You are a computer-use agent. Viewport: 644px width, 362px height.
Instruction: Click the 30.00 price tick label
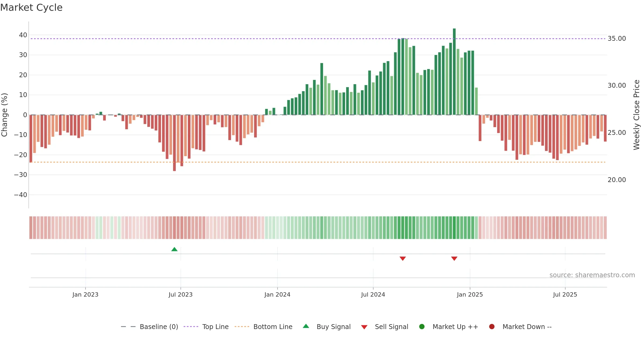tap(617, 86)
